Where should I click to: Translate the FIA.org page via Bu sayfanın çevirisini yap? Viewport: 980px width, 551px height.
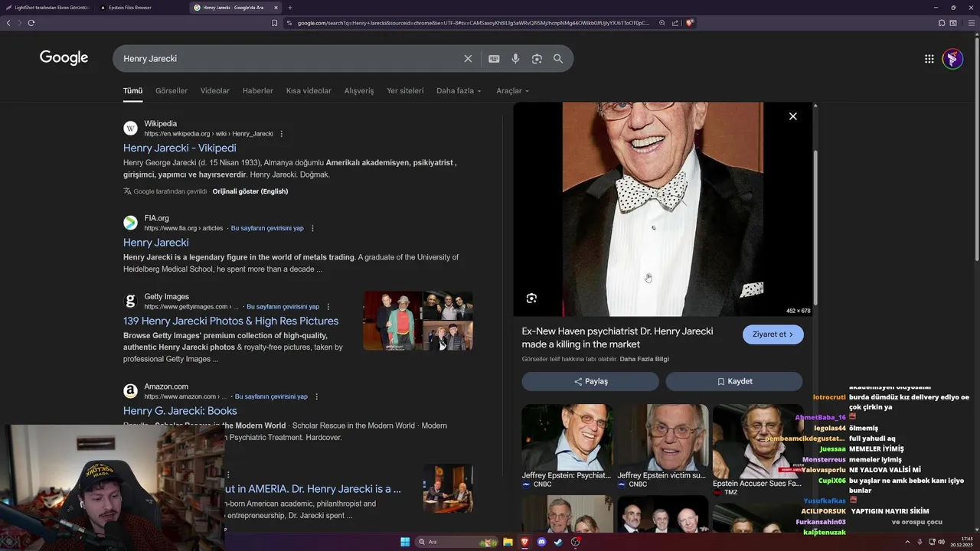coord(267,228)
